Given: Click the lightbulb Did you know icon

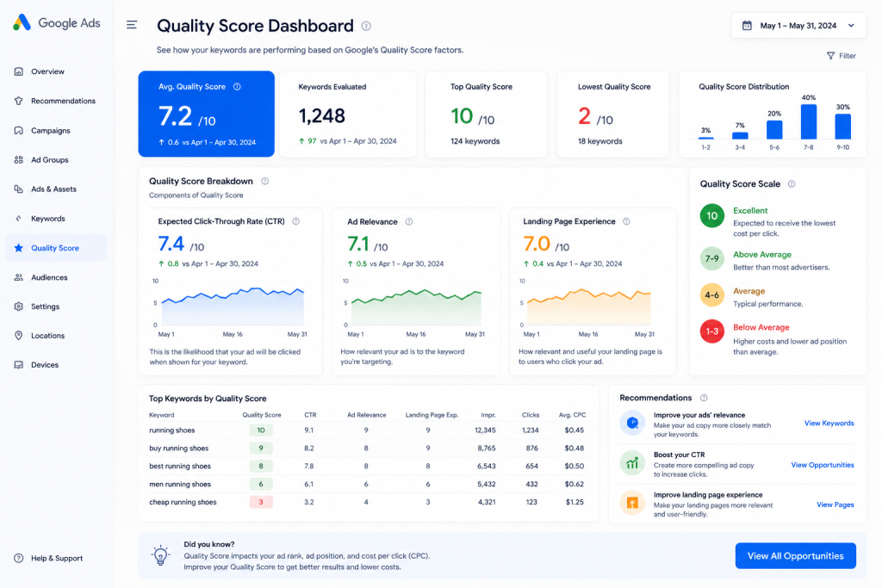Looking at the screenshot, I should point(160,555).
